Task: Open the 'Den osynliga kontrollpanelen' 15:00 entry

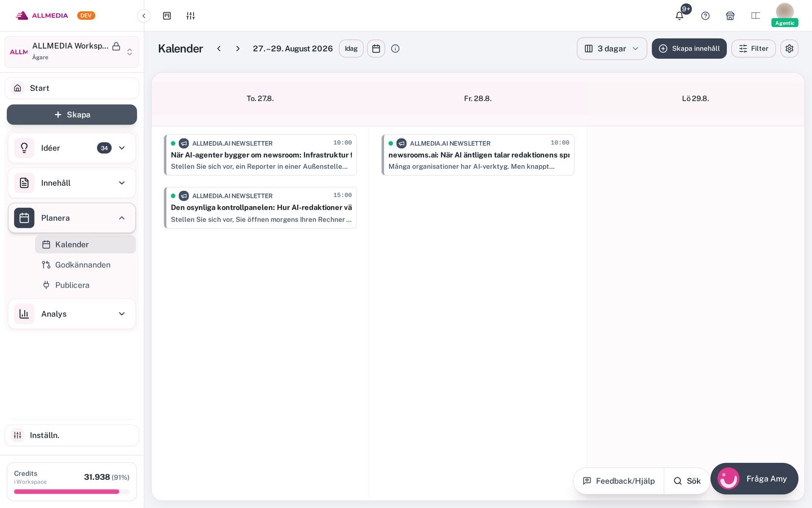Action: 260,208
